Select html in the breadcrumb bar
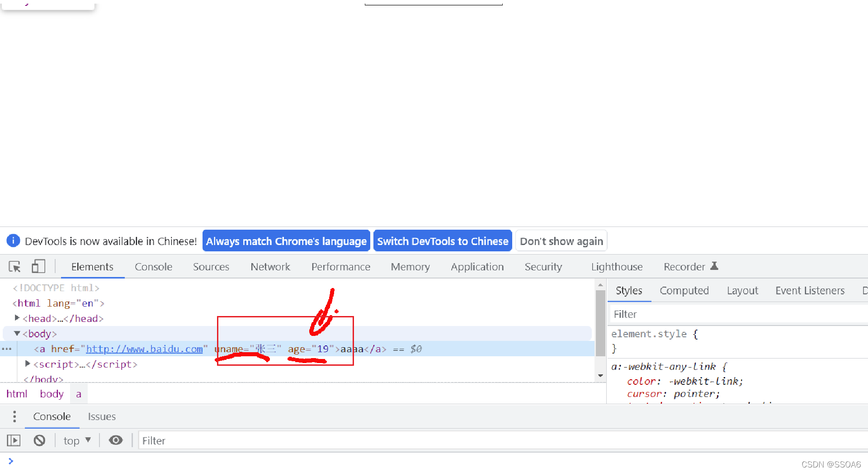The width and height of the screenshot is (868, 472). pos(17,394)
